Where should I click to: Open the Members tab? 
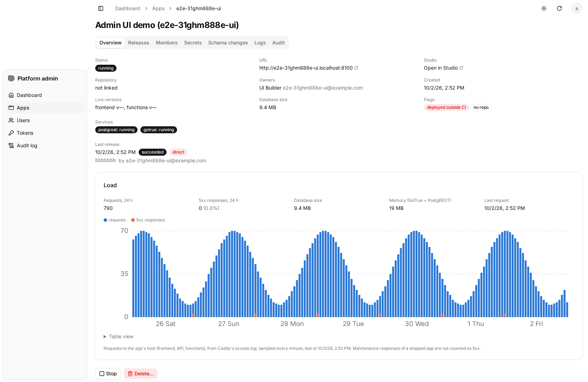click(x=167, y=43)
